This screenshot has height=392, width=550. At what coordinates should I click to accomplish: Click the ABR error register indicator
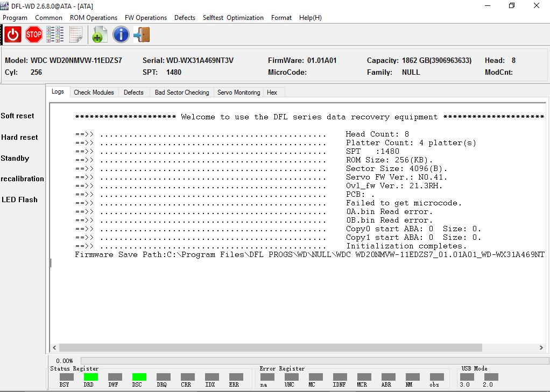click(389, 377)
